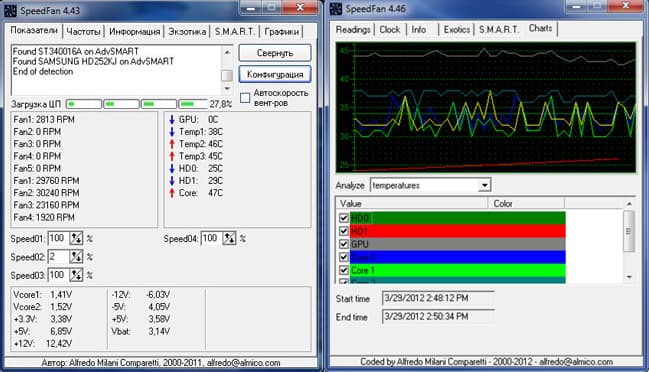Open the Конфигурация button

(275, 74)
